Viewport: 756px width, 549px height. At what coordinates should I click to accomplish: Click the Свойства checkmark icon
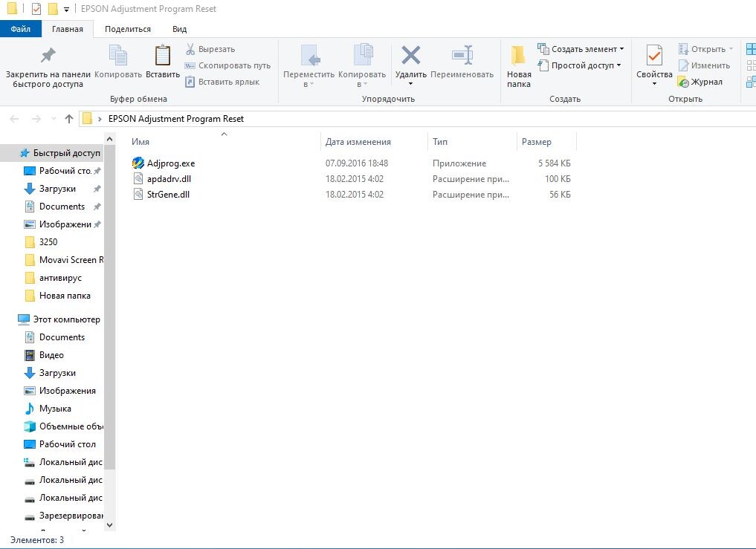654,56
